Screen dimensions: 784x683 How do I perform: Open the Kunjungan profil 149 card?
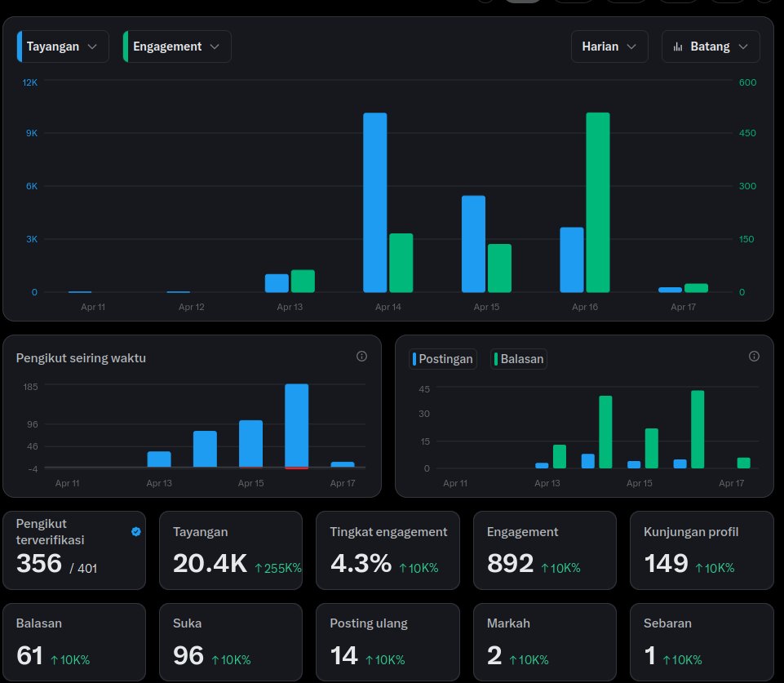pos(702,550)
